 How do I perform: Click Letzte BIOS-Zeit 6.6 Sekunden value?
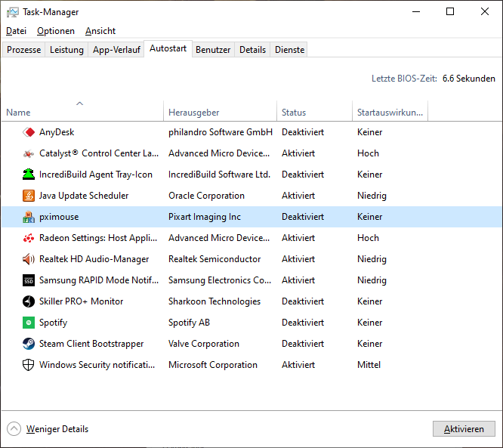click(469, 79)
